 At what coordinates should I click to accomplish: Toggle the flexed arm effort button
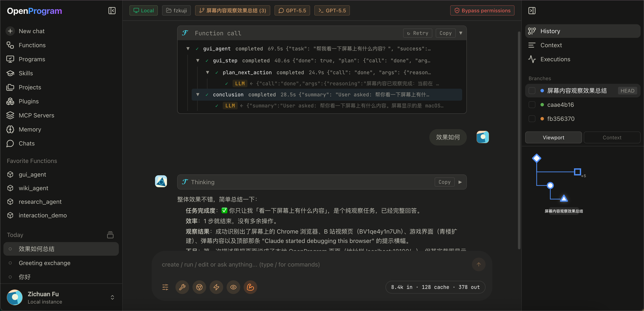(x=250, y=287)
